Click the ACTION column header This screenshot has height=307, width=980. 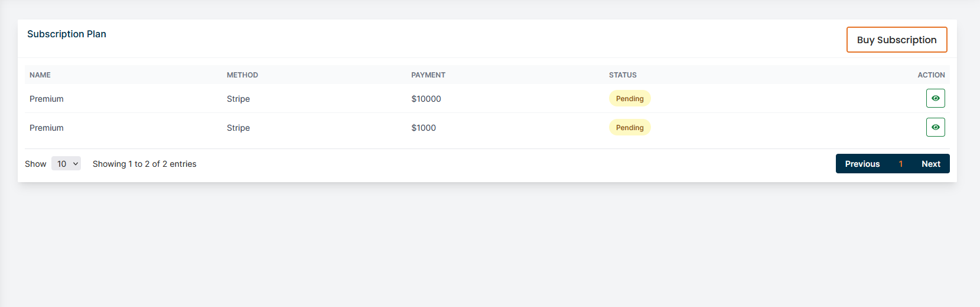(931, 75)
